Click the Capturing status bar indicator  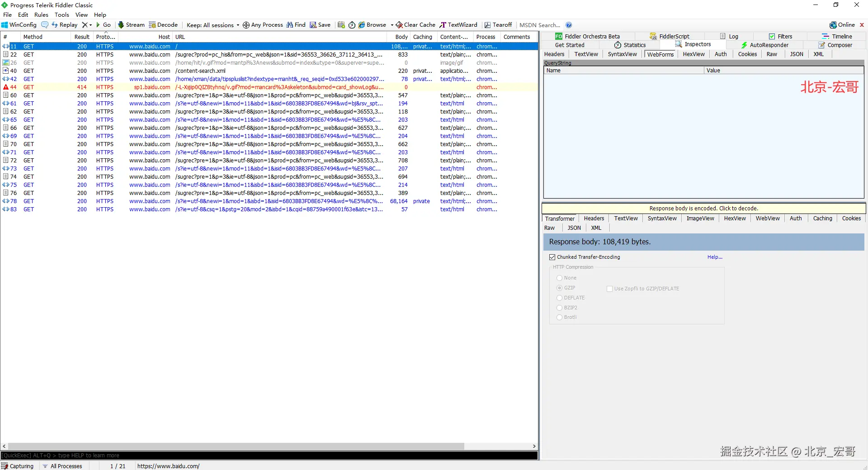point(18,466)
